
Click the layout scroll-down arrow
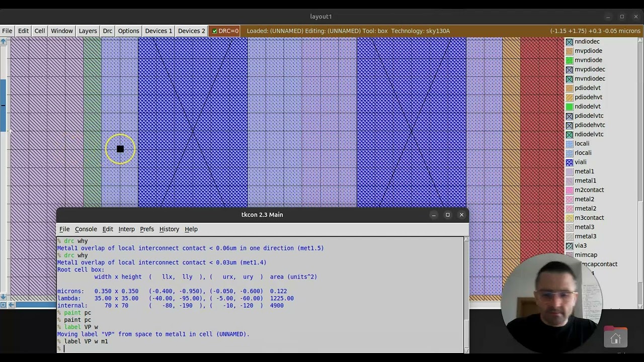click(x=3, y=297)
